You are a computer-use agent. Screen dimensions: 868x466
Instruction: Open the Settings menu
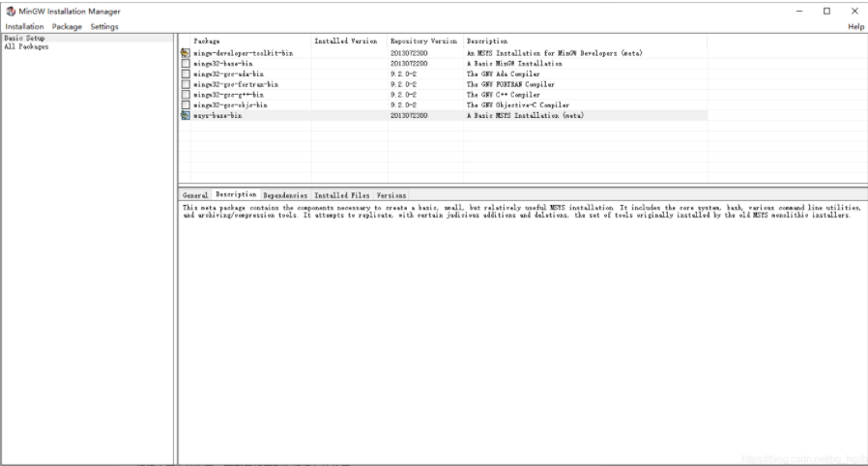[104, 26]
